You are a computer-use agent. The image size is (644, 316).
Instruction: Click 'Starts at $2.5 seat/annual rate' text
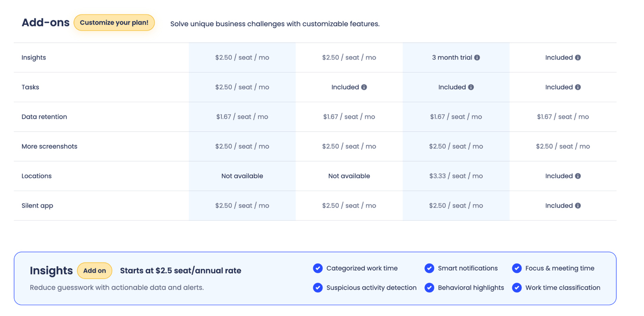[x=181, y=271]
